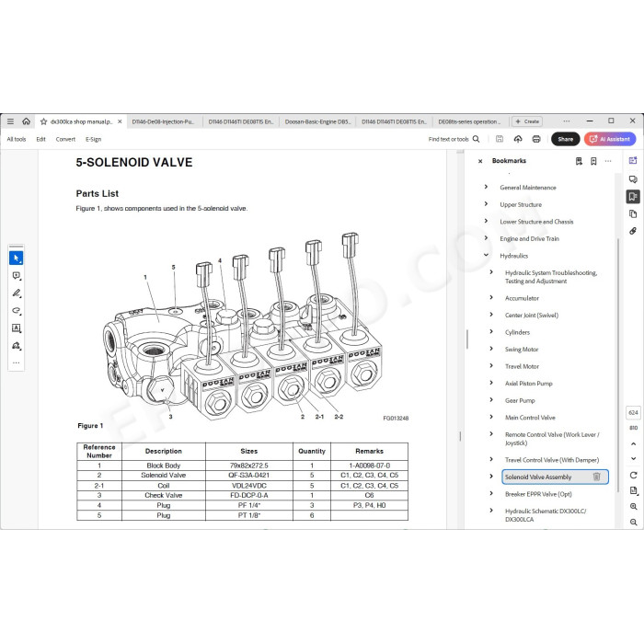The width and height of the screenshot is (644, 644).
Task: Go to the Home view
Action: [x=27, y=121]
